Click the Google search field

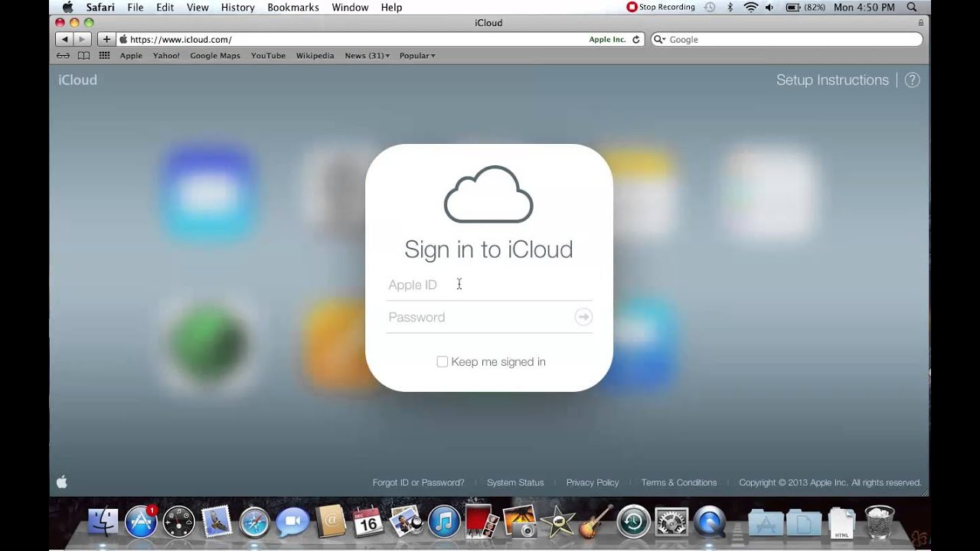pyautogui.click(x=786, y=40)
